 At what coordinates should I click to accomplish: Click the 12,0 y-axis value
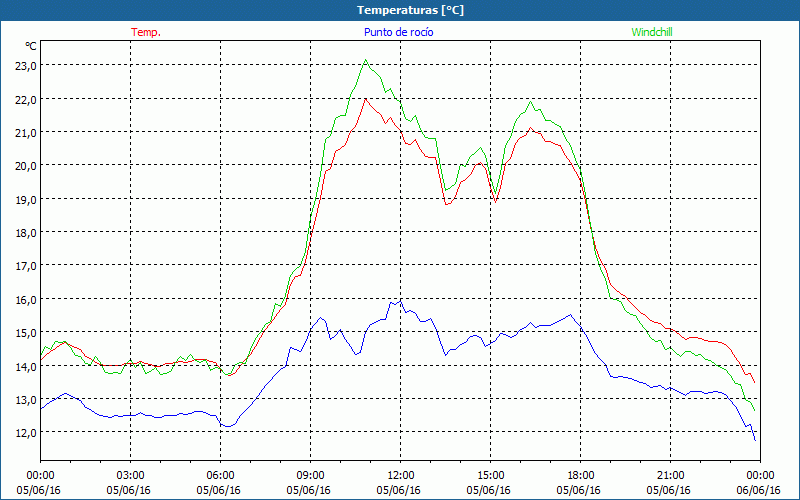[26, 433]
